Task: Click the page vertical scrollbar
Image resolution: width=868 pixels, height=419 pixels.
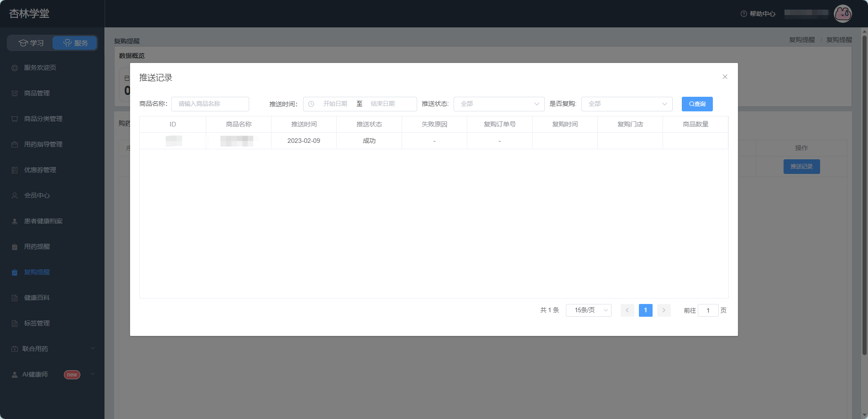Action: [x=864, y=194]
